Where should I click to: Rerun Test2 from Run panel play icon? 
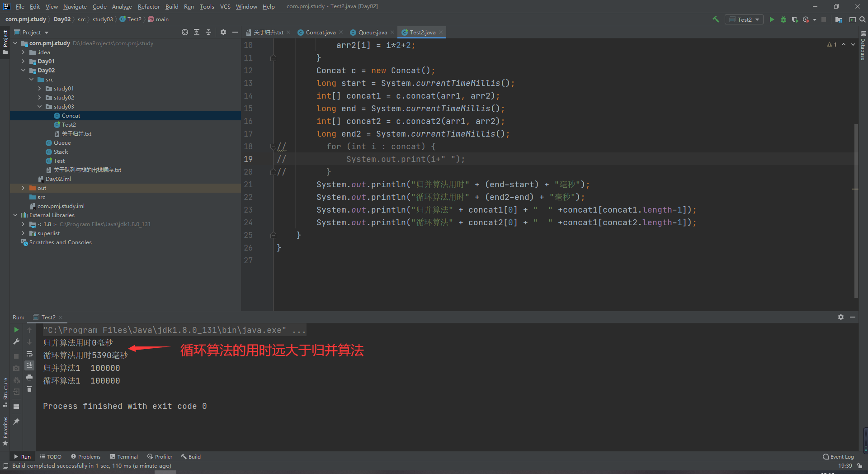click(x=16, y=330)
